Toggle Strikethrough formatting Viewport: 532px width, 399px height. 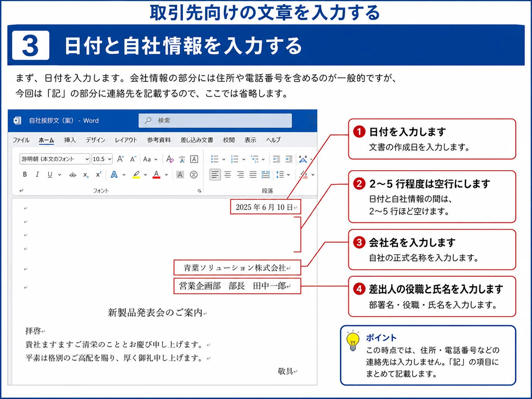(73, 175)
